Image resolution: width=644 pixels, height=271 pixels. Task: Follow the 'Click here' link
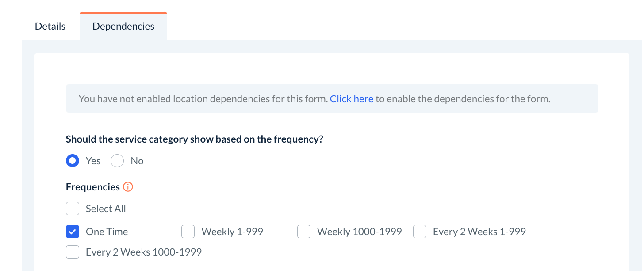click(x=351, y=99)
